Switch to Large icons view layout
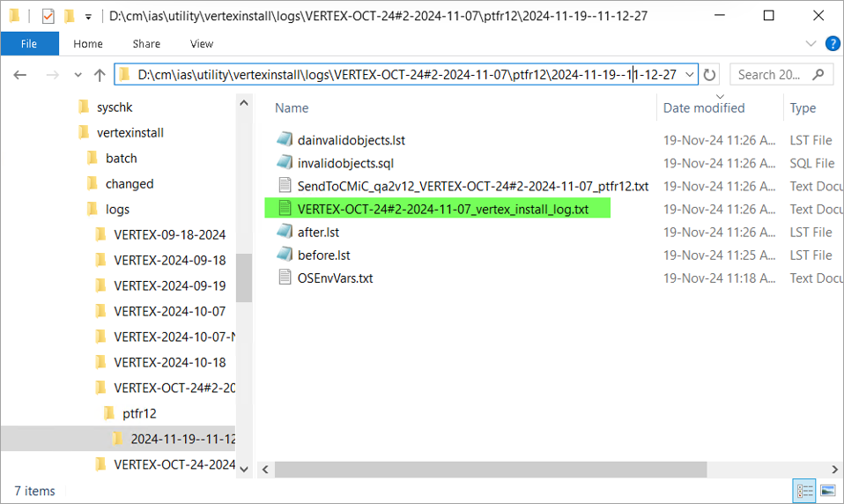Image resolution: width=844 pixels, height=504 pixels. 828,491
